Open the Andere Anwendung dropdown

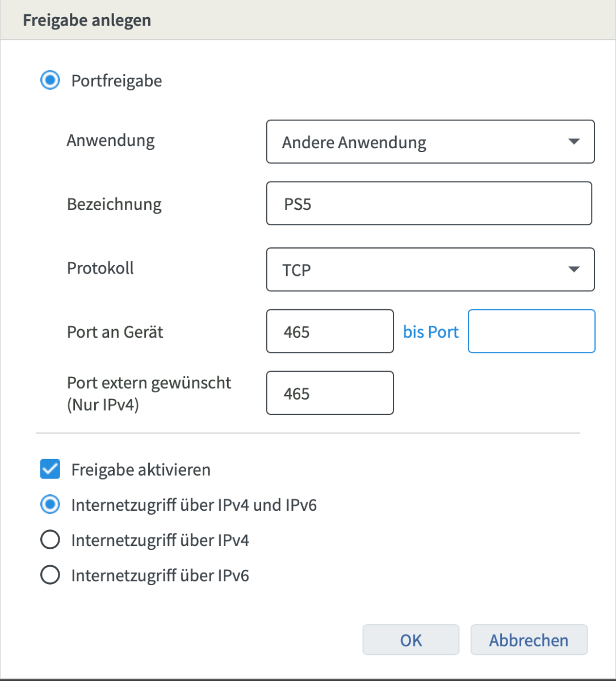click(x=430, y=142)
